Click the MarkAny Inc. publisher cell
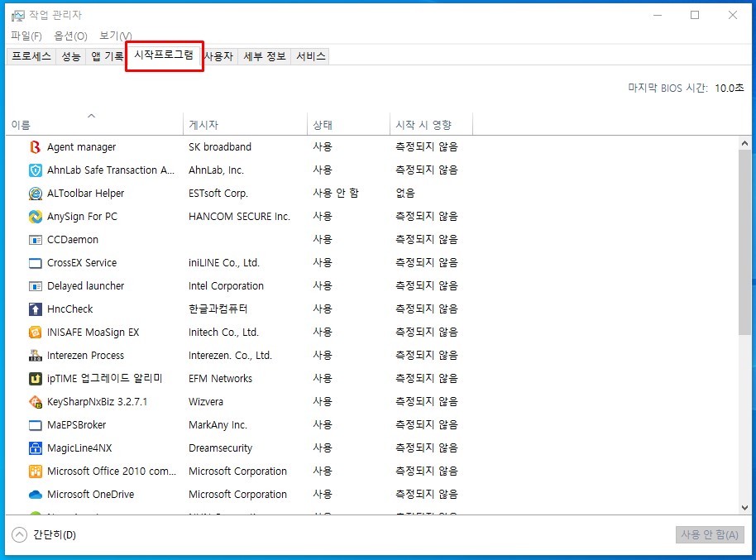This screenshot has height=560, width=756. click(x=218, y=425)
